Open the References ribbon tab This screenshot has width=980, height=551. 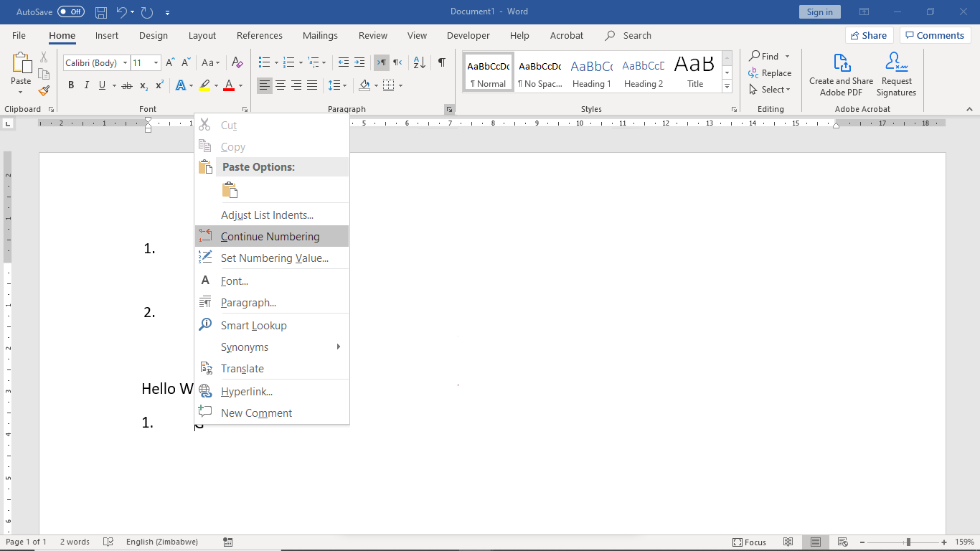(260, 35)
